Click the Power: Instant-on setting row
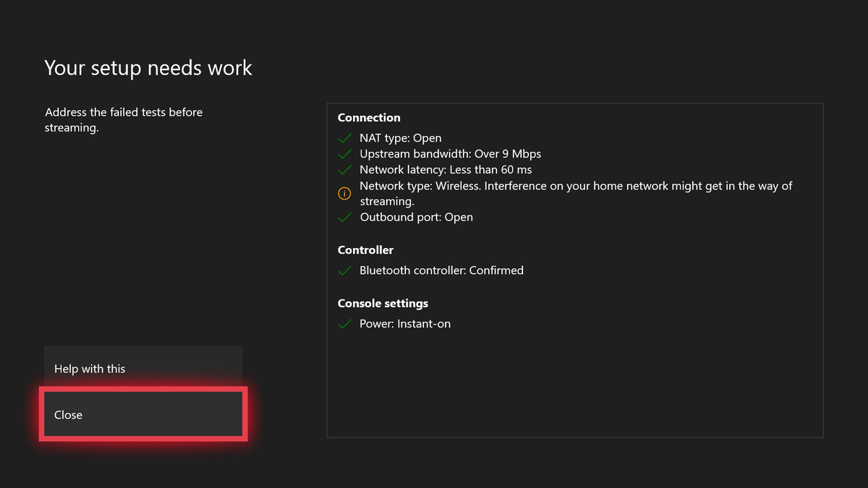The width and height of the screenshot is (868, 488). tap(405, 323)
